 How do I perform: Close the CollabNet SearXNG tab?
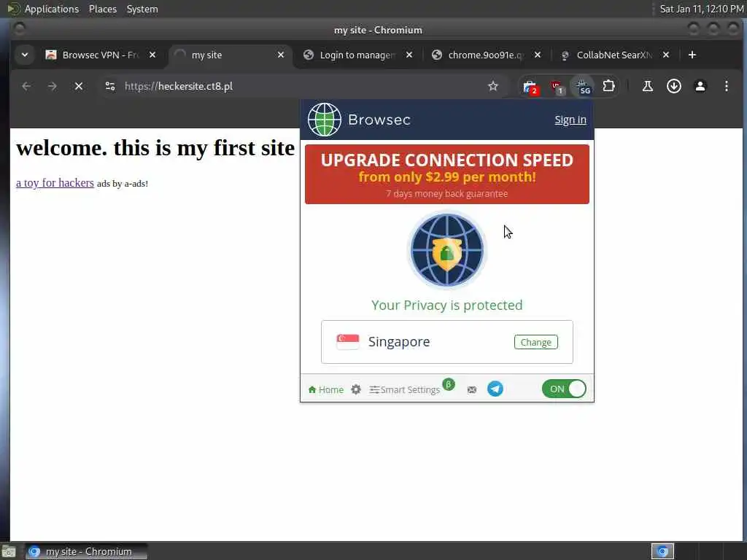[x=666, y=55]
